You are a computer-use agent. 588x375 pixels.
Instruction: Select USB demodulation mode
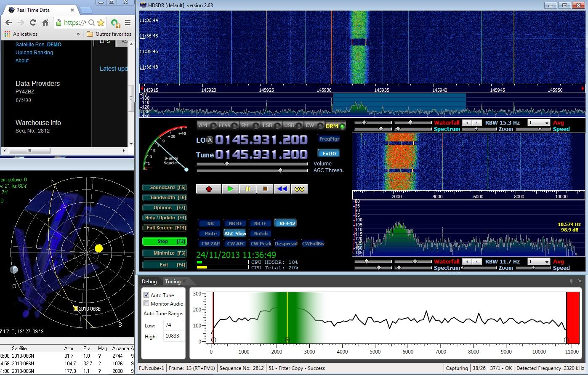pos(293,125)
